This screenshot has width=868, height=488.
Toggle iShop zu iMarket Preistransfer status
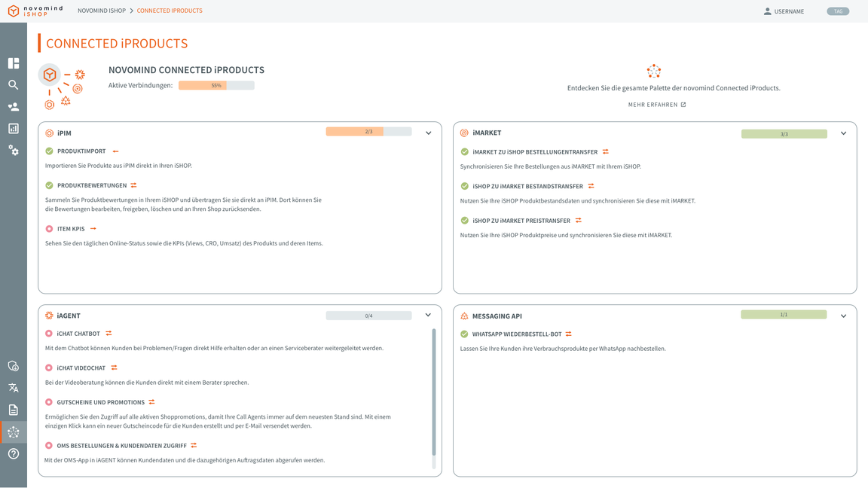click(464, 220)
